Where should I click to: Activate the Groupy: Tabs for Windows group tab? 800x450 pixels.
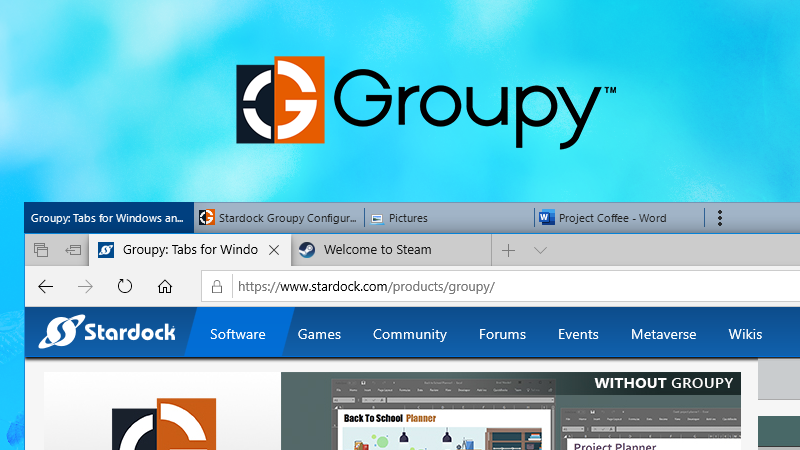pos(109,218)
